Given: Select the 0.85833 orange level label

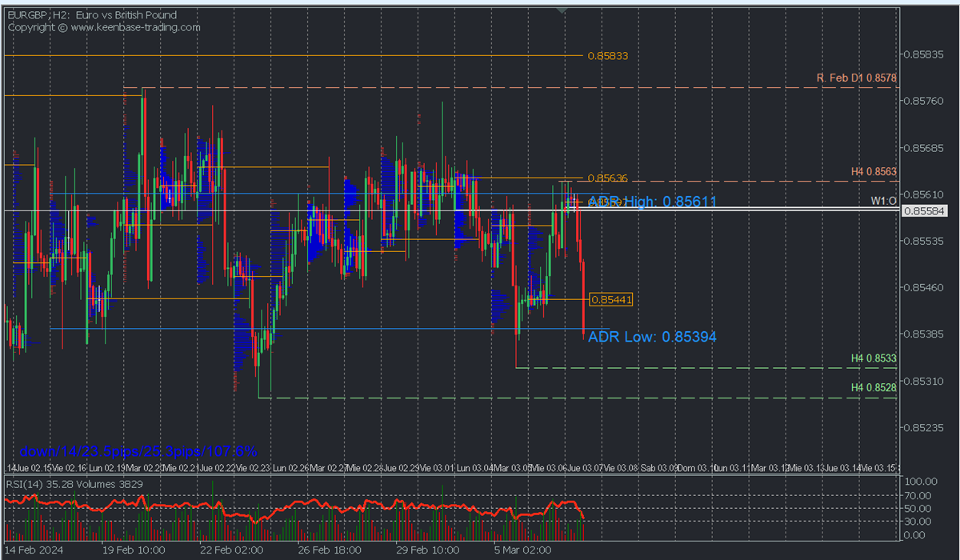Looking at the screenshot, I should (x=607, y=56).
